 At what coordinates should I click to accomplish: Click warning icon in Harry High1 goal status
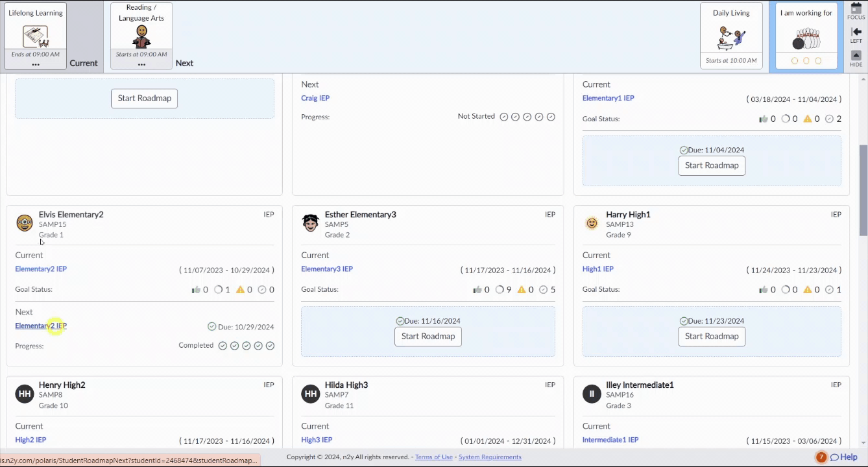pyautogui.click(x=808, y=290)
